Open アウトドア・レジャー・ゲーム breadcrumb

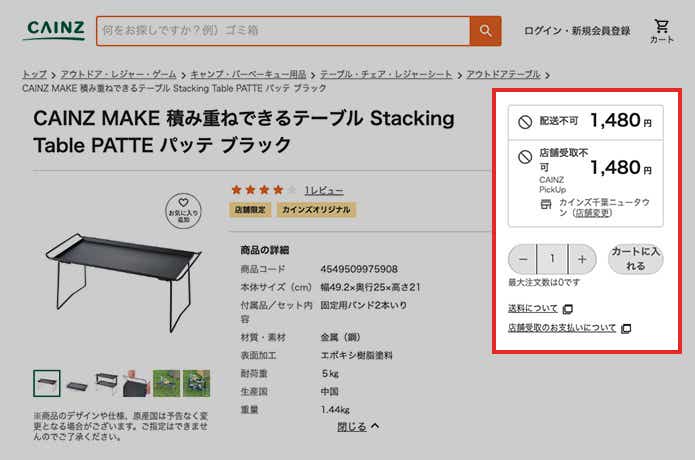pyautogui.click(x=118, y=74)
